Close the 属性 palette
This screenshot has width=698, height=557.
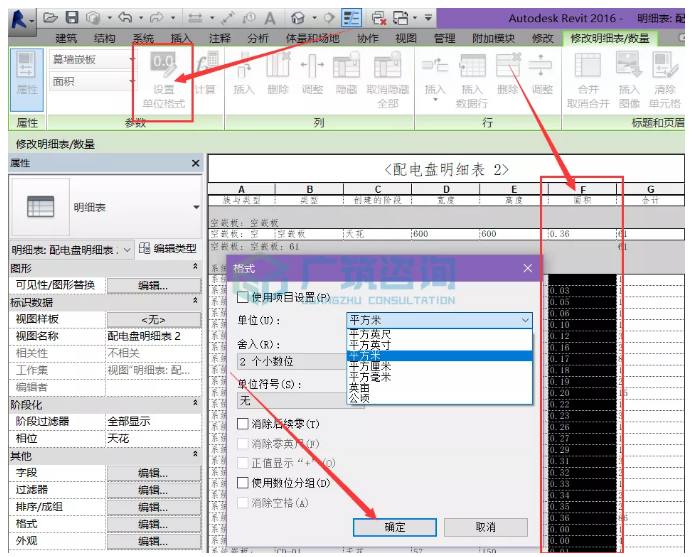click(195, 163)
